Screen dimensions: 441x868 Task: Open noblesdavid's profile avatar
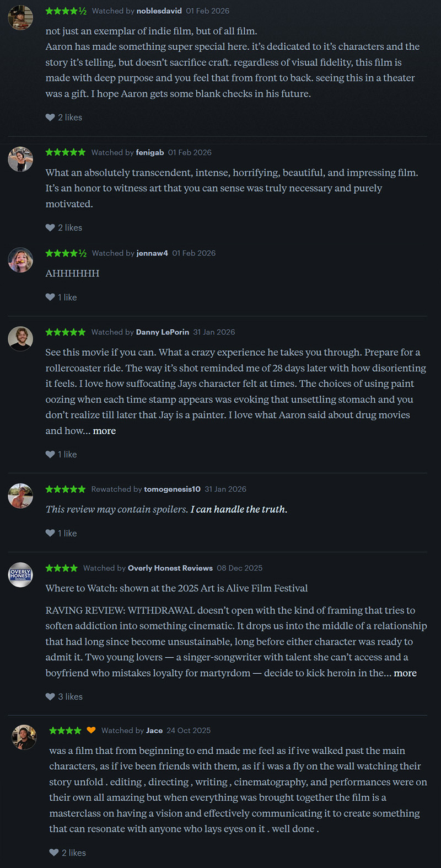[x=20, y=18]
